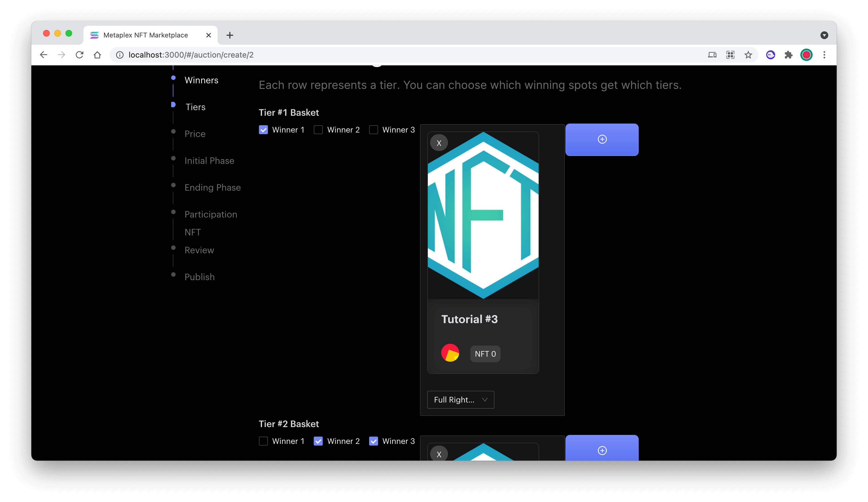The width and height of the screenshot is (868, 502).
Task: Click the Tier #2 Basket heading
Action: (x=289, y=424)
